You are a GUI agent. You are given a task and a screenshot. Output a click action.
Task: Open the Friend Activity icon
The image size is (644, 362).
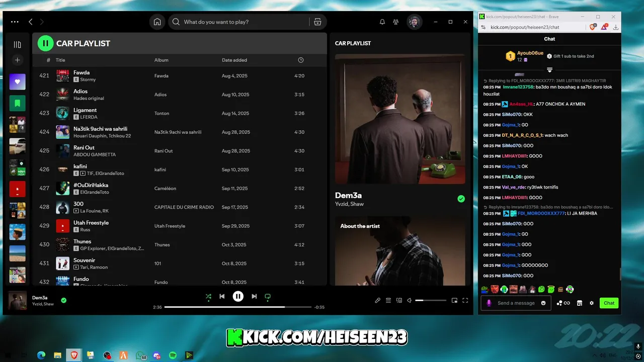(396, 22)
